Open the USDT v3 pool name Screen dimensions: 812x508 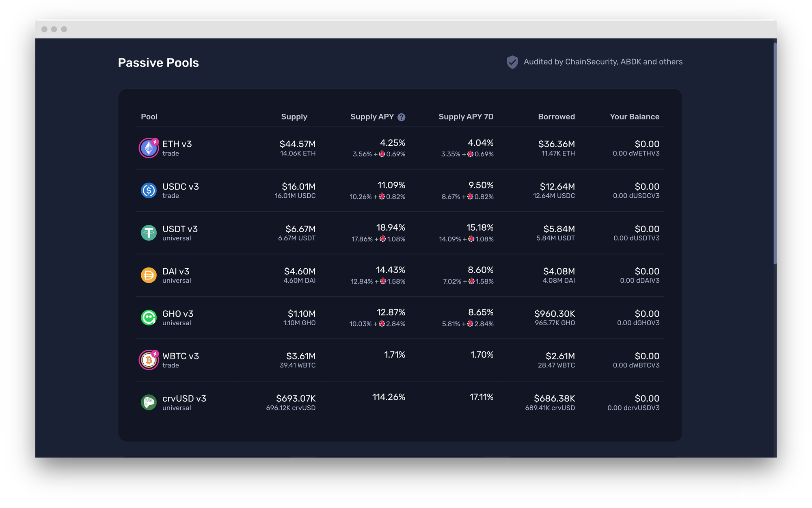coord(180,229)
